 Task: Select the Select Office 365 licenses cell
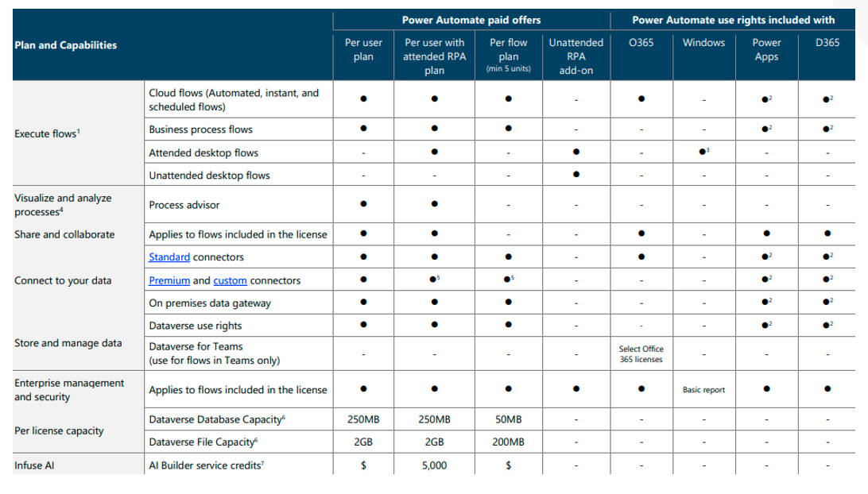[641, 353]
